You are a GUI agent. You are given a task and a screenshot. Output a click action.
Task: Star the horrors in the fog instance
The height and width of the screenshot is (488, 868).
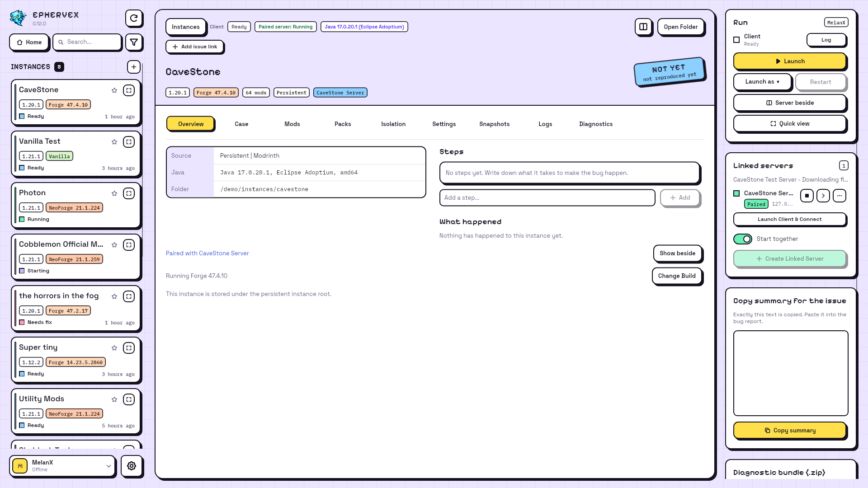click(x=114, y=296)
